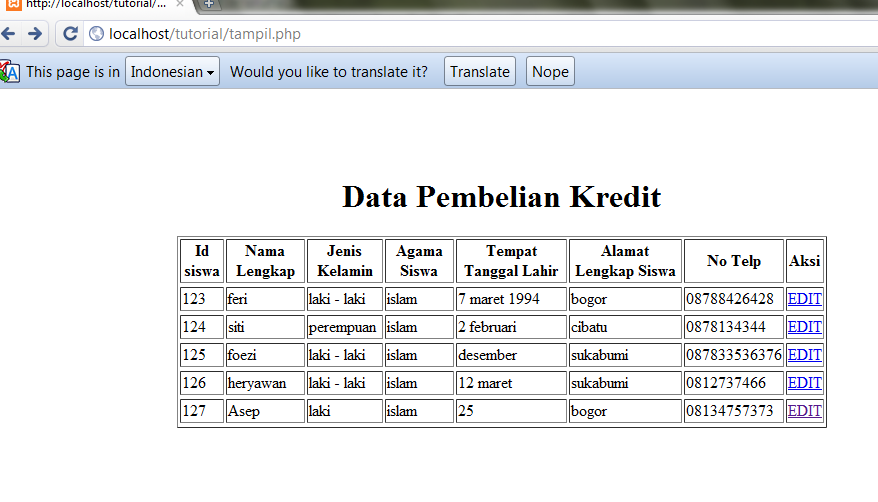Screen dimensions: 878x502
Task: Click the 2 februari cell
Action: pyautogui.click(x=511, y=327)
